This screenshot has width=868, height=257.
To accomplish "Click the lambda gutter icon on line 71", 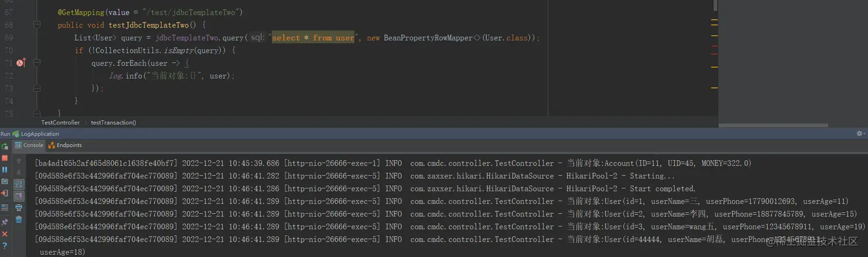I will (21, 63).
